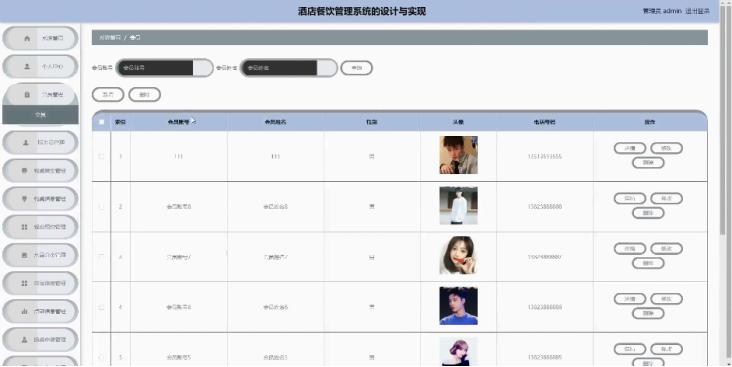Click 修改 for 会员账号8

tap(667, 198)
